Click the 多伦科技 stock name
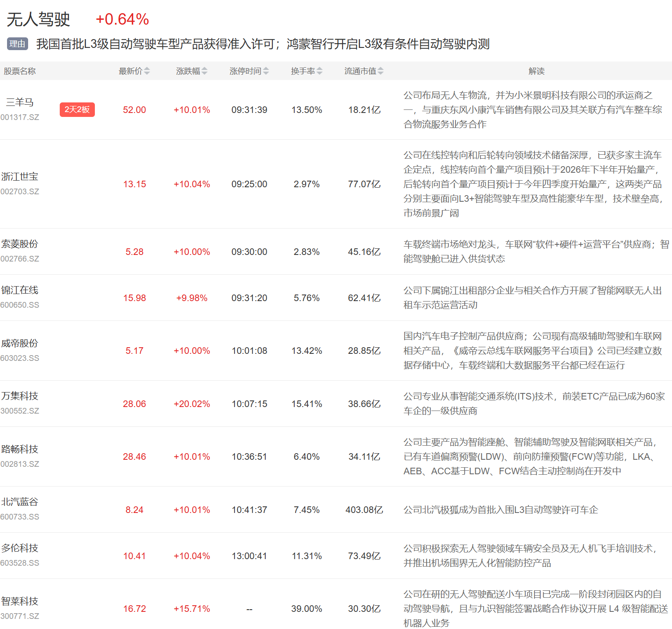Image resolution: width=672 pixels, height=629 pixels. (x=20, y=548)
